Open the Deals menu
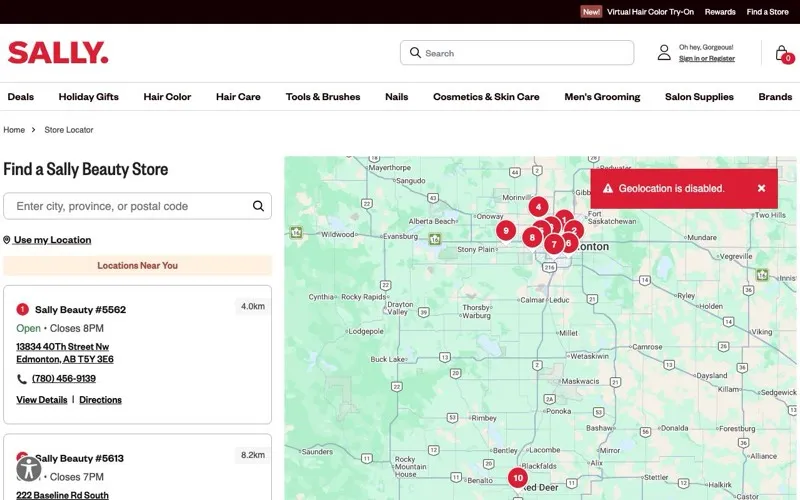Viewport: 800px width, 500px height. click(20, 96)
